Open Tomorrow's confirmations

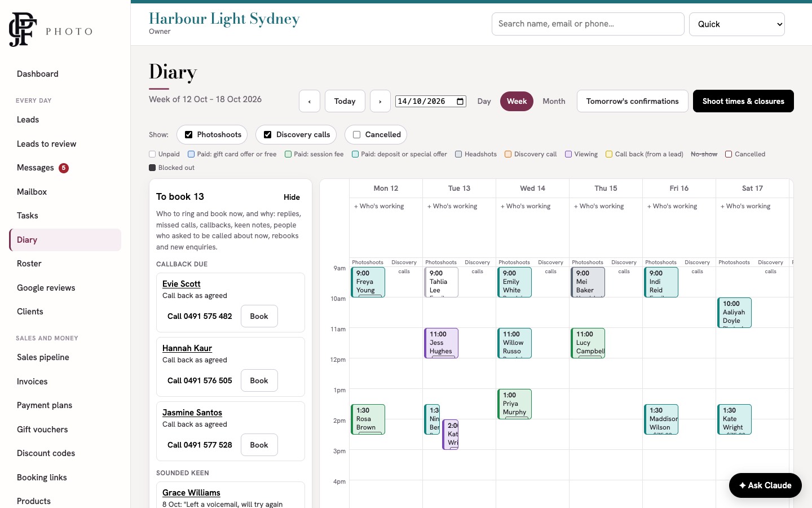coord(632,101)
